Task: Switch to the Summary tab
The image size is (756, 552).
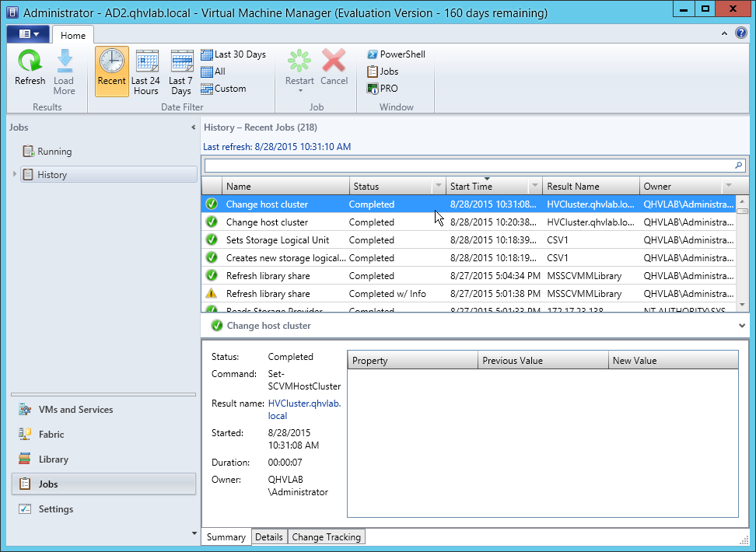Action: coord(226,537)
